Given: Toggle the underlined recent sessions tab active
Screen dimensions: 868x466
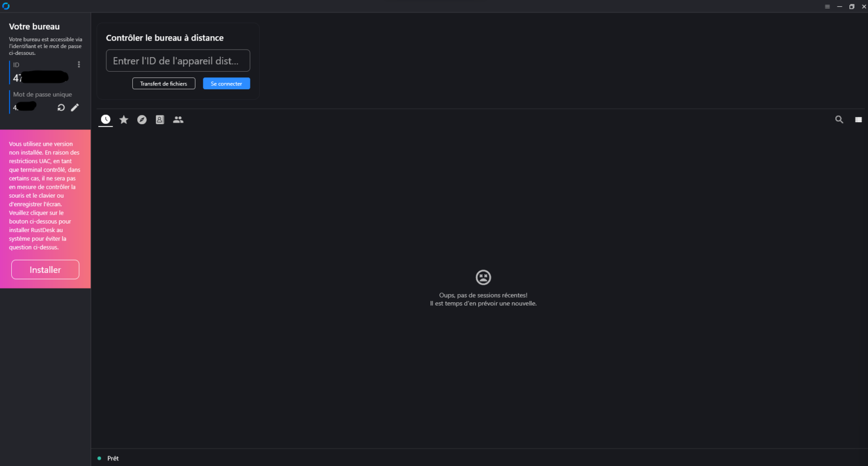Looking at the screenshot, I should pos(105,119).
